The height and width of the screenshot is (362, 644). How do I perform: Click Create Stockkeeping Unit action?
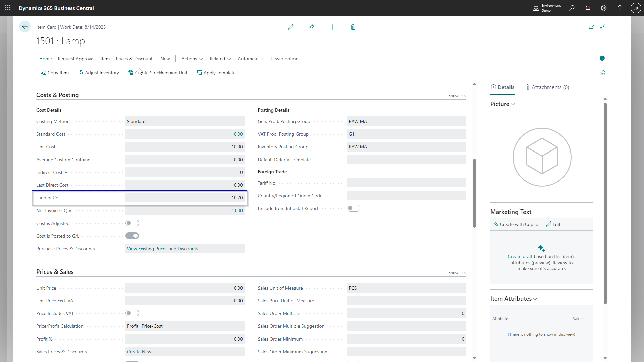point(158,73)
